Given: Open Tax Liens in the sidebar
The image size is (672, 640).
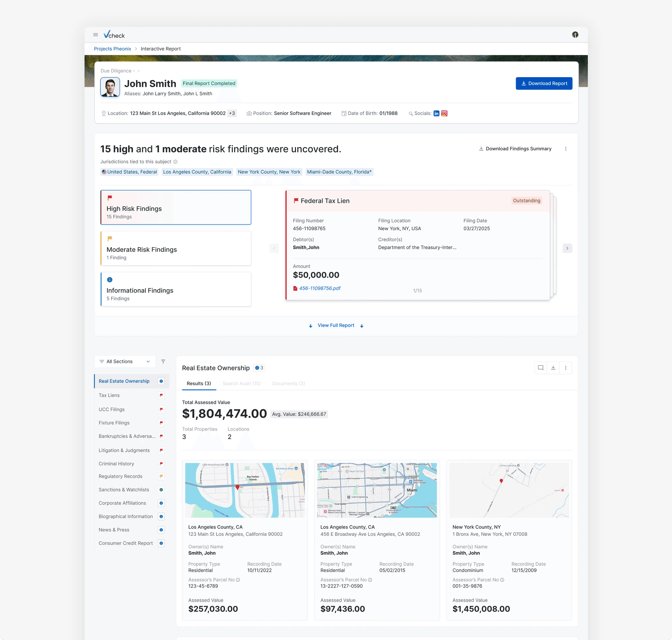Looking at the screenshot, I should [109, 395].
